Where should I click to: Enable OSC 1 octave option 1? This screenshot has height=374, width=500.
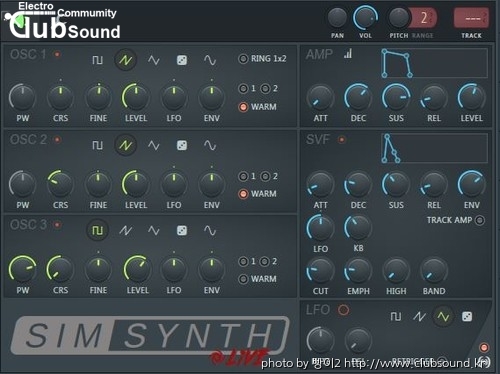click(x=243, y=89)
